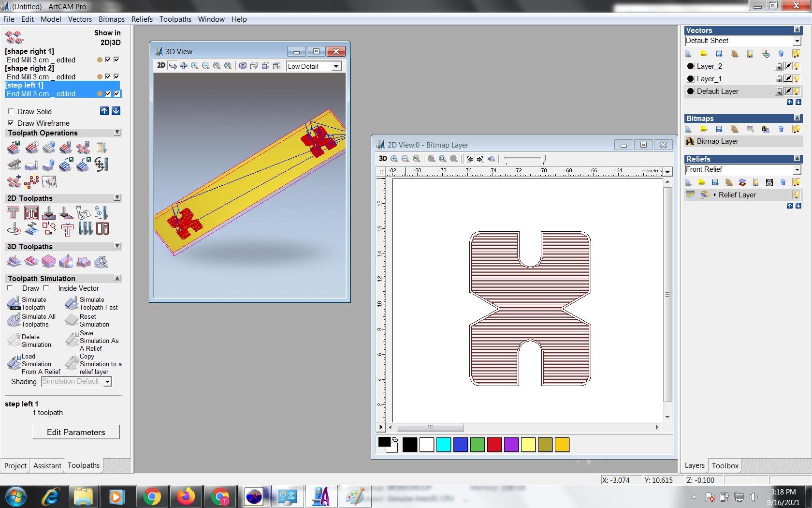The height and width of the screenshot is (508, 812).
Task: Uncheck the Draw Wireframe checkbox
Action: tap(11, 123)
